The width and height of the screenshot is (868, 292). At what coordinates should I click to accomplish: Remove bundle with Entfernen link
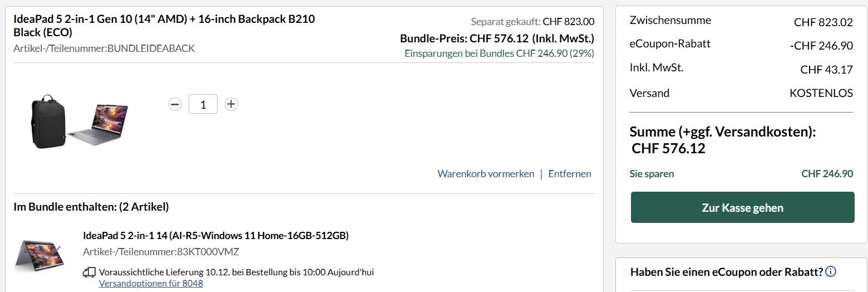point(570,174)
